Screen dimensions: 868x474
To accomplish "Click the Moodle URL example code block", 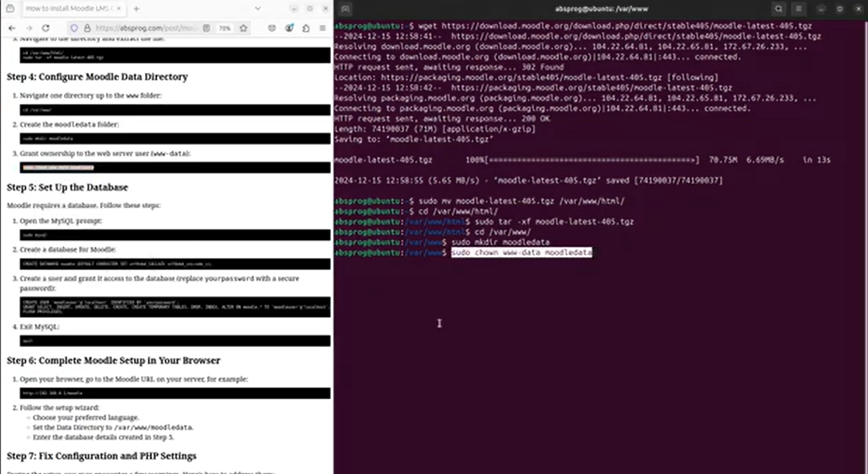I will [175, 393].
